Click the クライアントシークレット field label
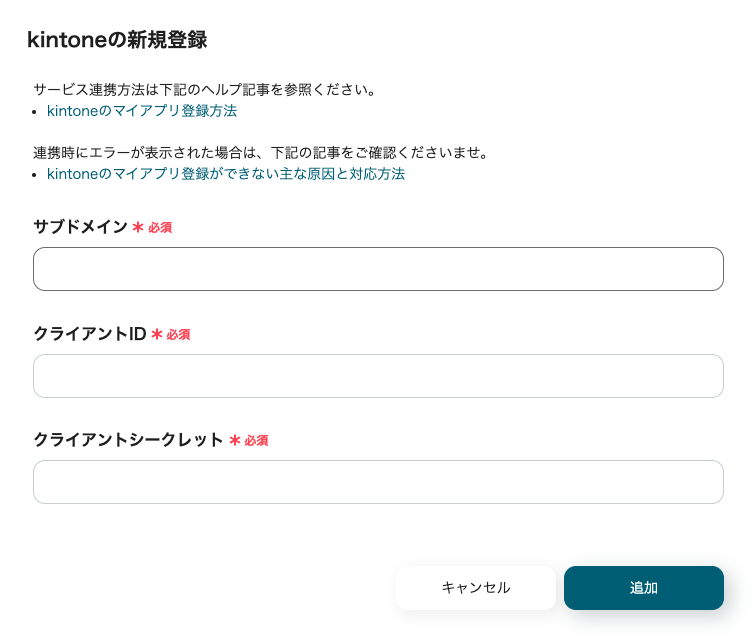This screenshot has width=755, height=639. point(128,439)
